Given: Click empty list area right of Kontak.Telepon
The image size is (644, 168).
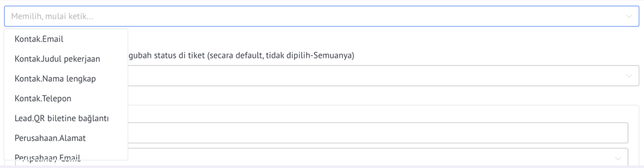Looking at the screenshot, I should click(x=99, y=98).
